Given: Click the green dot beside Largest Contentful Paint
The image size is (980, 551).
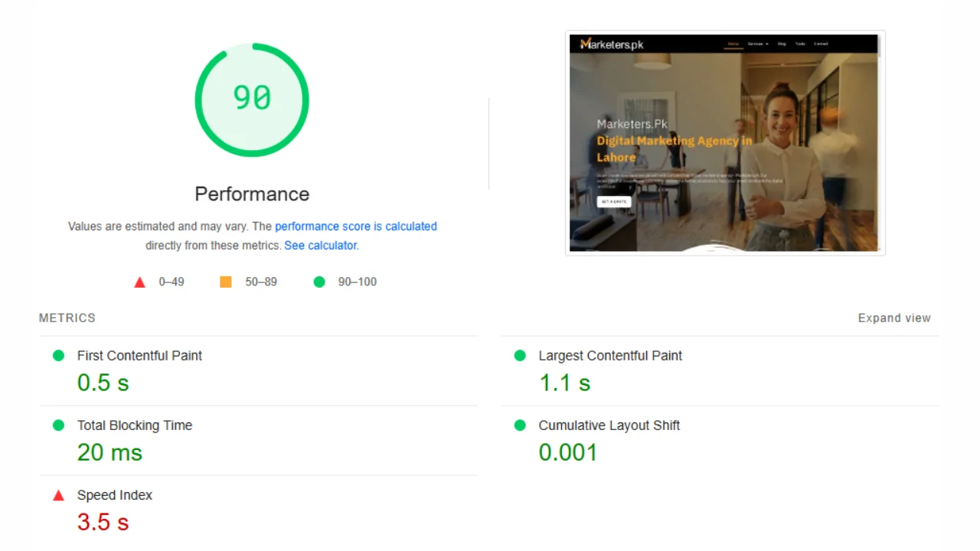Looking at the screenshot, I should (520, 356).
